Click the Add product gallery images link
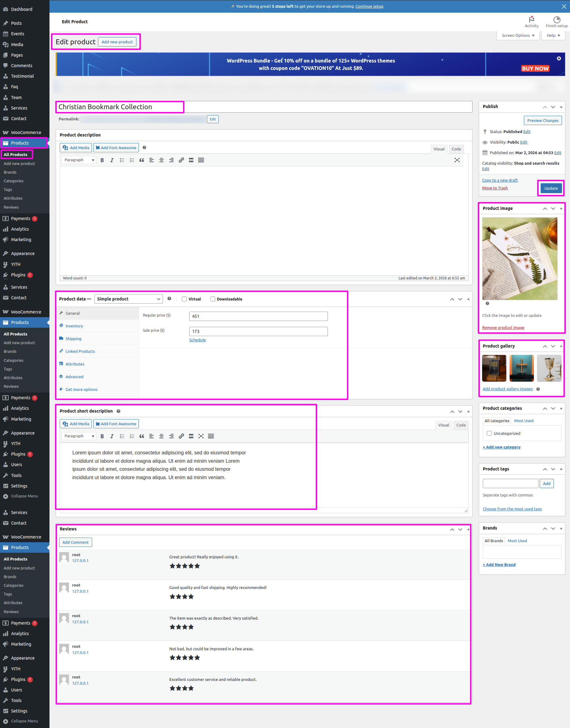 507,389
